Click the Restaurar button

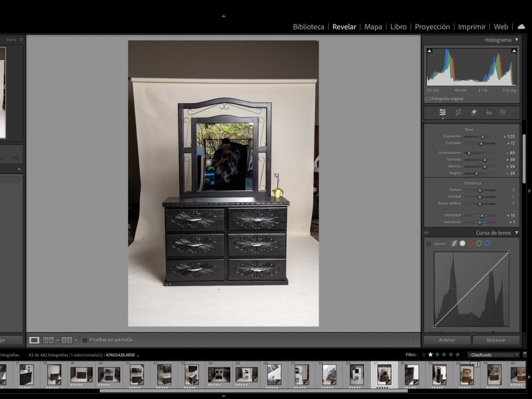496,340
